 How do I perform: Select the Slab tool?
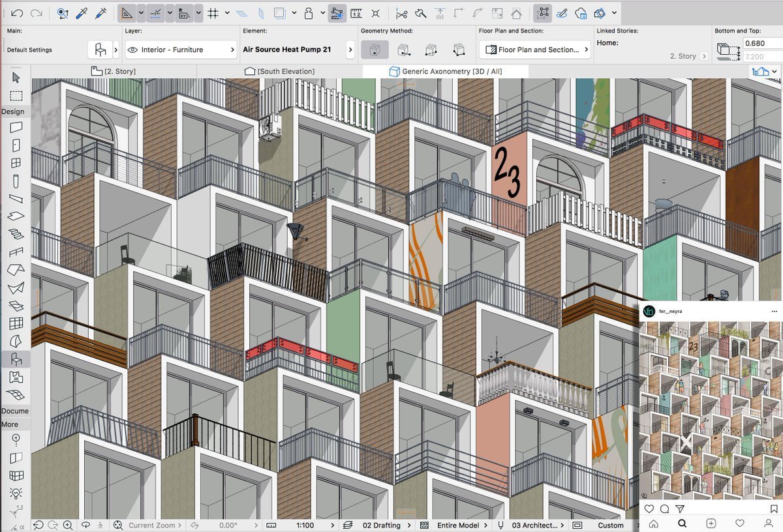16,216
